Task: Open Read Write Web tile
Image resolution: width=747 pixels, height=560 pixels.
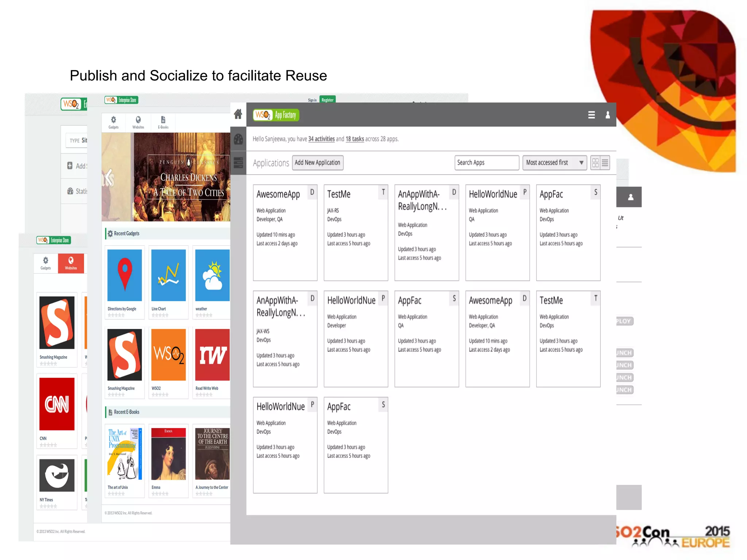Action: [x=212, y=362]
